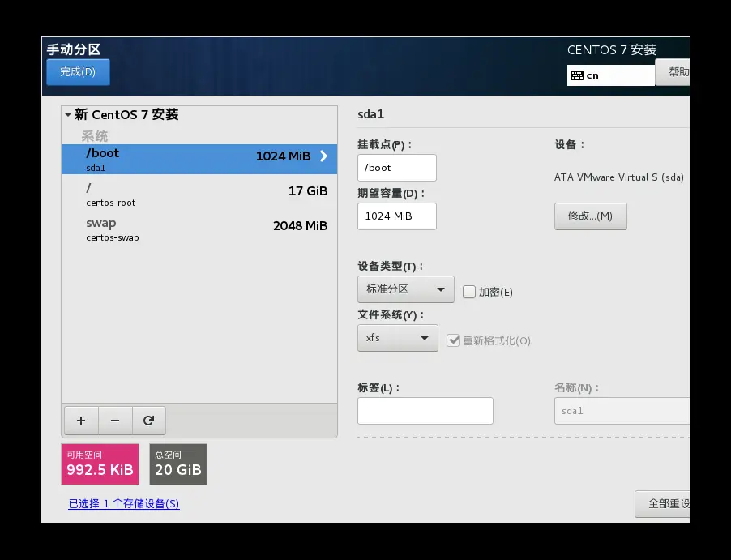731x560 pixels.
Task: Click the 帮助 help button
Action: [673, 72]
